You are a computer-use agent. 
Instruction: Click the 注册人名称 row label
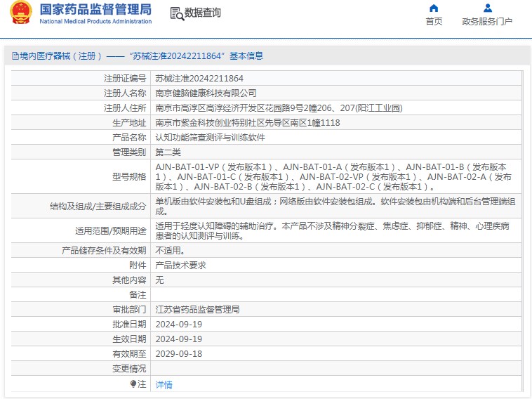pyautogui.click(x=125, y=93)
